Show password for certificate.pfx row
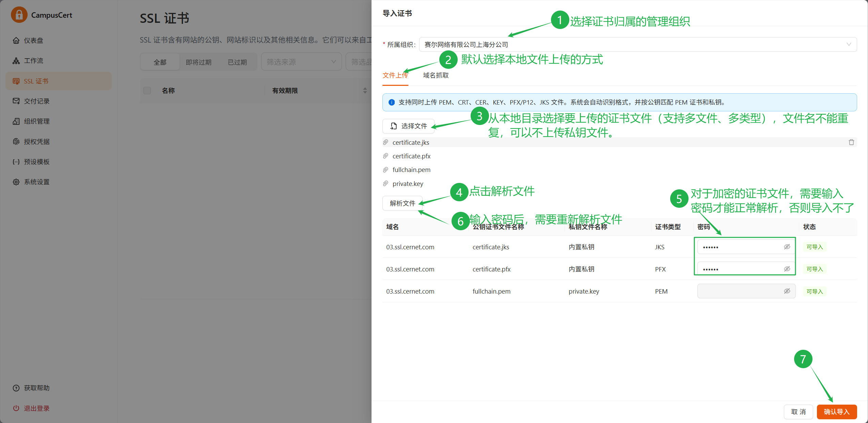The height and width of the screenshot is (423, 868). (787, 269)
